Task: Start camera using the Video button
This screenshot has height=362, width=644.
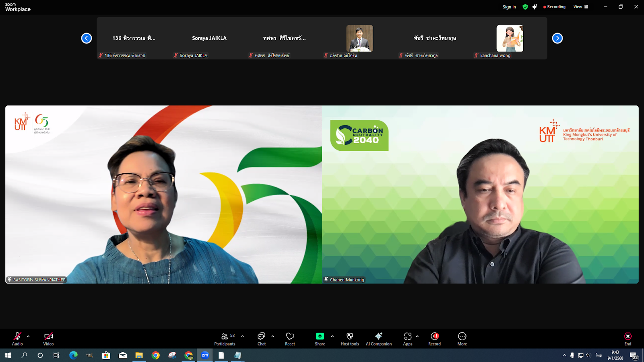Action: click(48, 339)
